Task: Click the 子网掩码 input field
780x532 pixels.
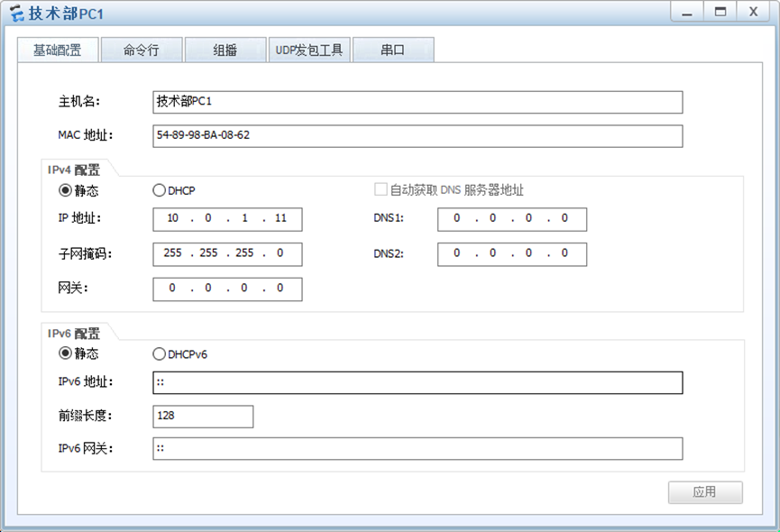Action: [x=227, y=254]
